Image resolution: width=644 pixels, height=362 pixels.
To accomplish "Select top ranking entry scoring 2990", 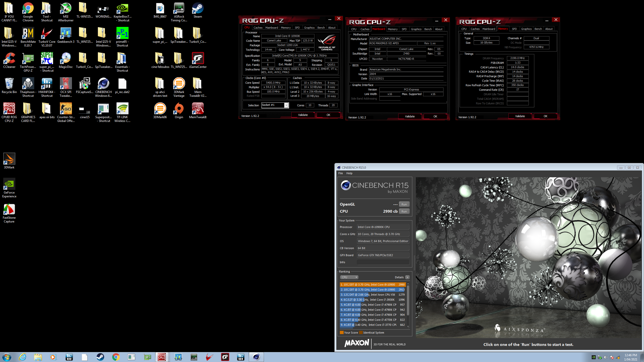I will click(x=373, y=285).
